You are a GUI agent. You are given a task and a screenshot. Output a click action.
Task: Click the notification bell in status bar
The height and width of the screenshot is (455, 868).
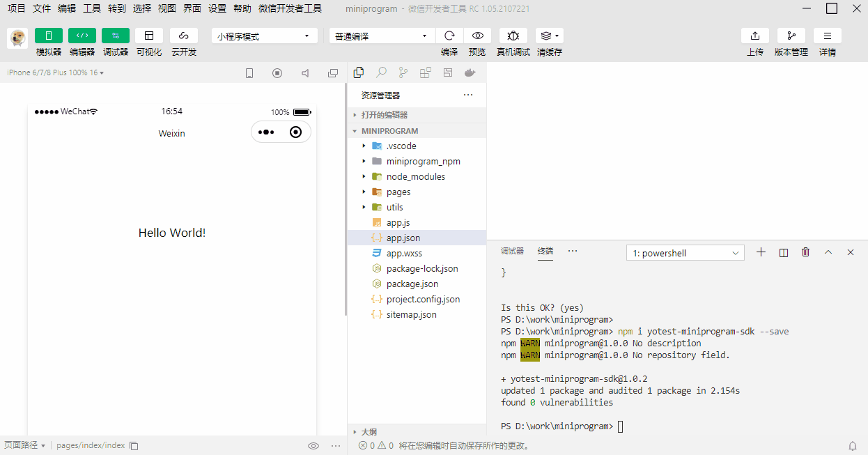[853, 446]
